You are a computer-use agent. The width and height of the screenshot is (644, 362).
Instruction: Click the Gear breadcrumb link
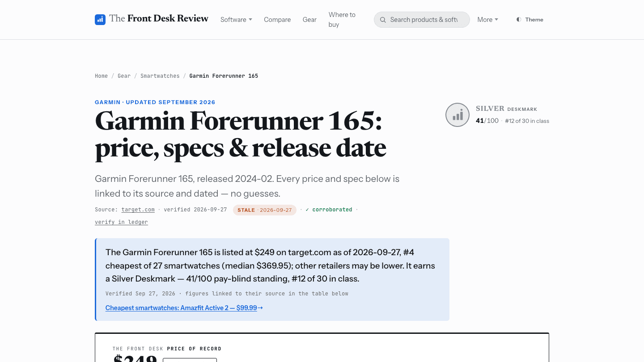[x=124, y=76]
